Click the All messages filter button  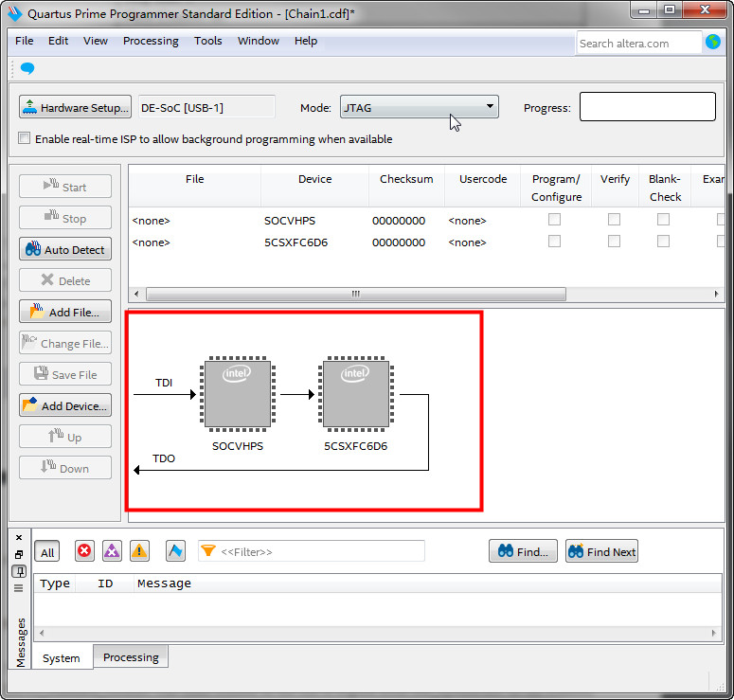[46, 551]
